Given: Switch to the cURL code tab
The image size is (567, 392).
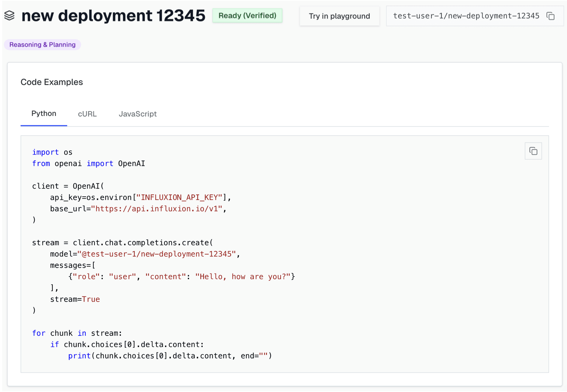Looking at the screenshot, I should 87,114.
